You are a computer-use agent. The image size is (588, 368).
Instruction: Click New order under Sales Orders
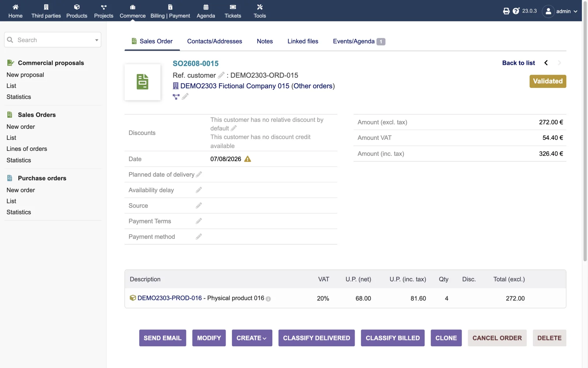21,127
